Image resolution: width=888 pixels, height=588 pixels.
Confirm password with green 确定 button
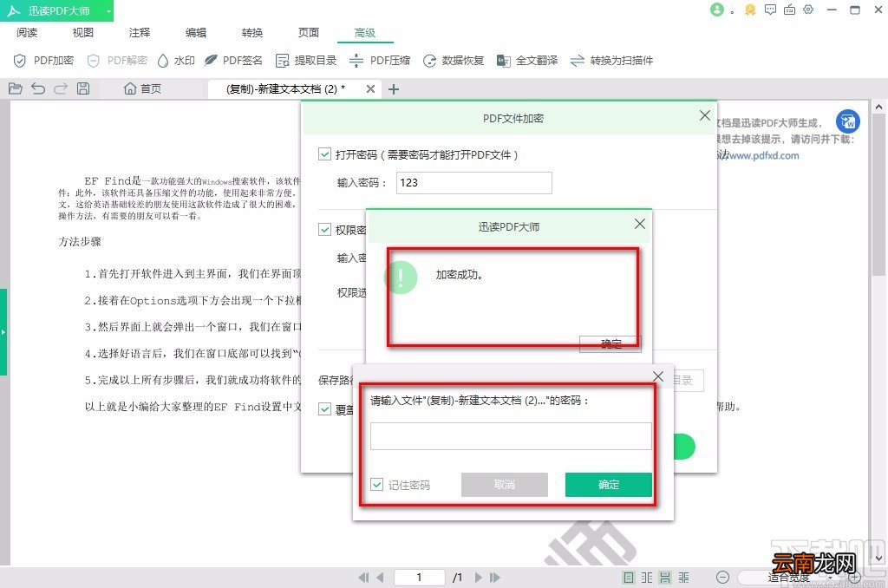(x=608, y=485)
